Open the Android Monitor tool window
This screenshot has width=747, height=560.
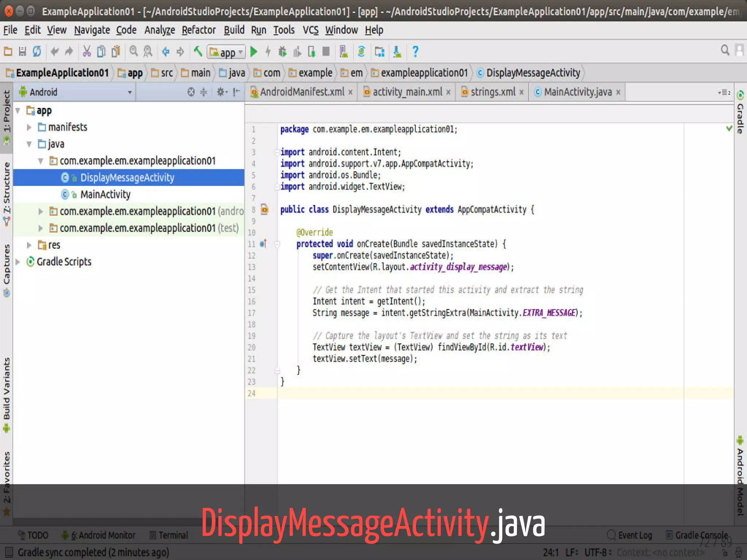pyautogui.click(x=98, y=535)
